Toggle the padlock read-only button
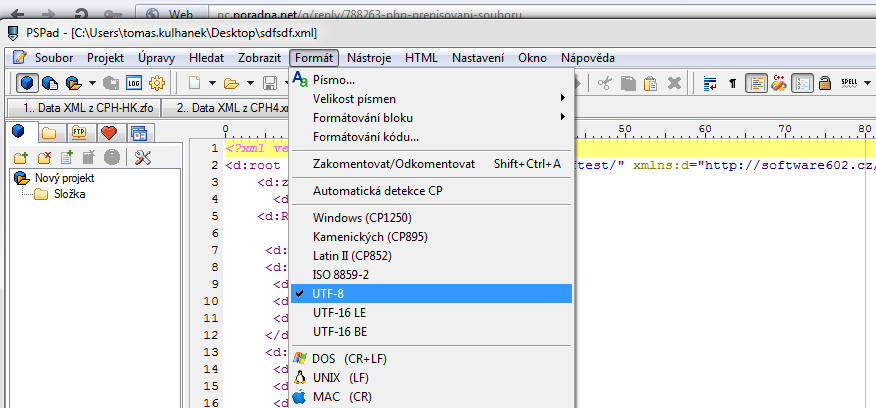876x408 pixels. (x=825, y=83)
